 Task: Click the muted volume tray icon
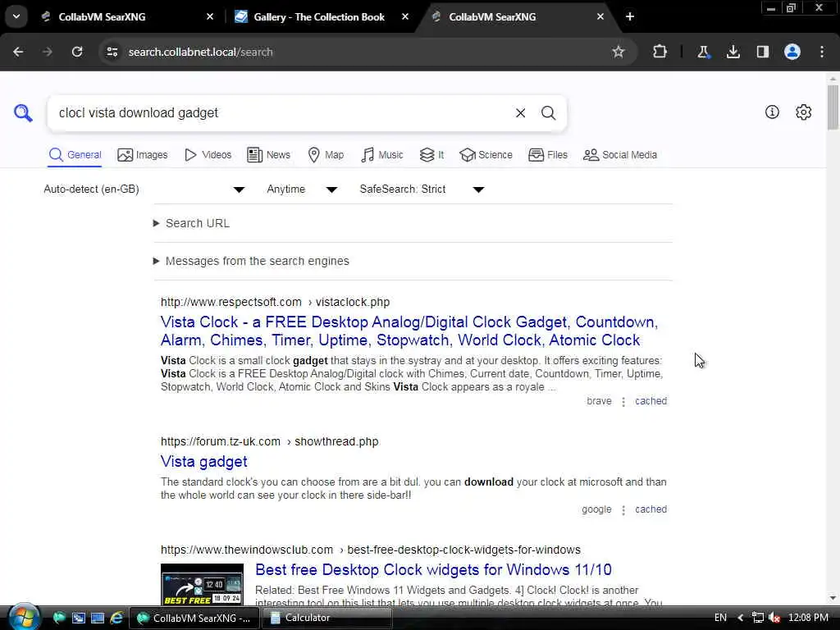click(x=774, y=618)
